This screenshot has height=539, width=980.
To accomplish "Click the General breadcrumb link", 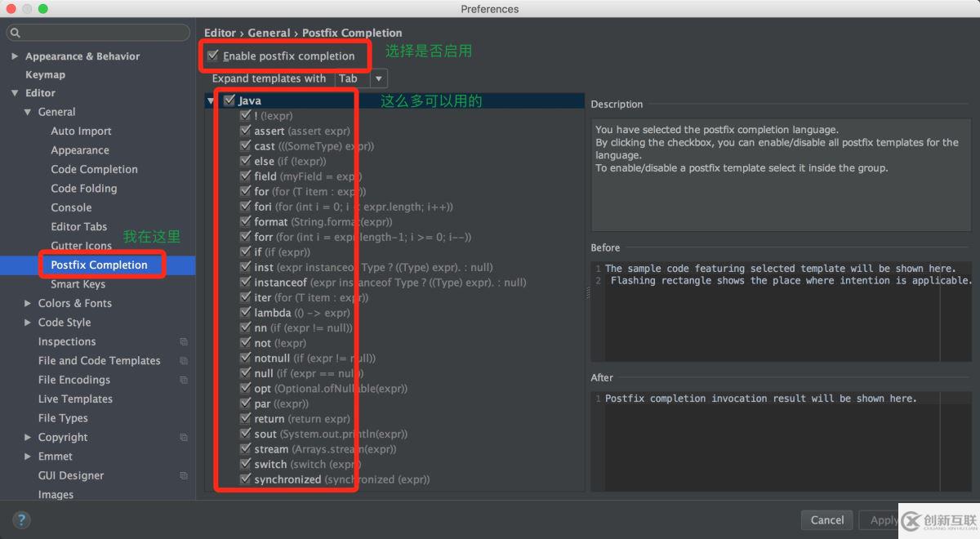I will coord(269,33).
